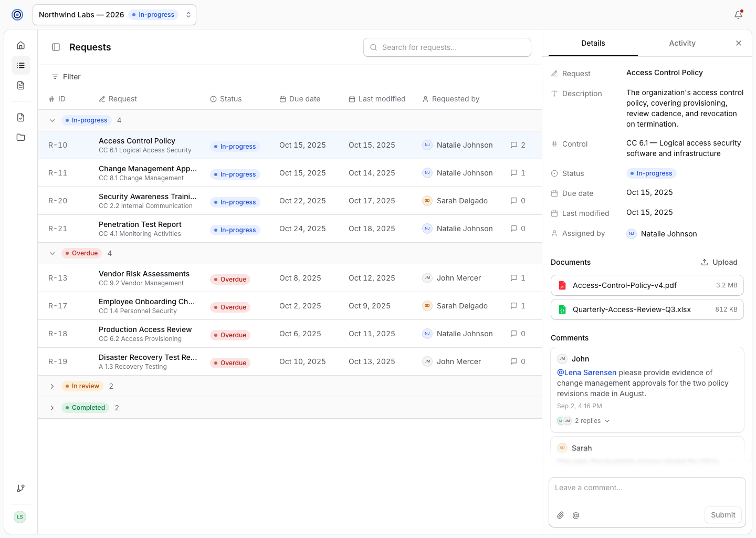Click the PDF icon of Access-Control-Policy-v4.pdf
The width and height of the screenshot is (756, 538).
click(x=562, y=285)
